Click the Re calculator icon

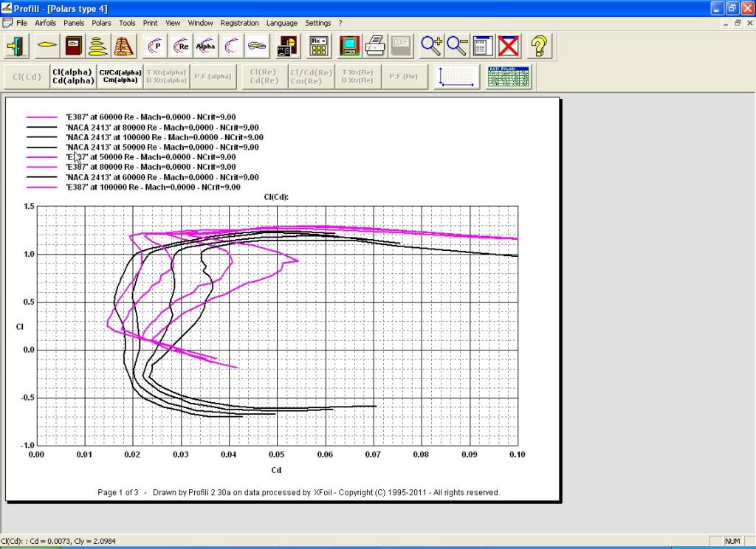(x=319, y=46)
